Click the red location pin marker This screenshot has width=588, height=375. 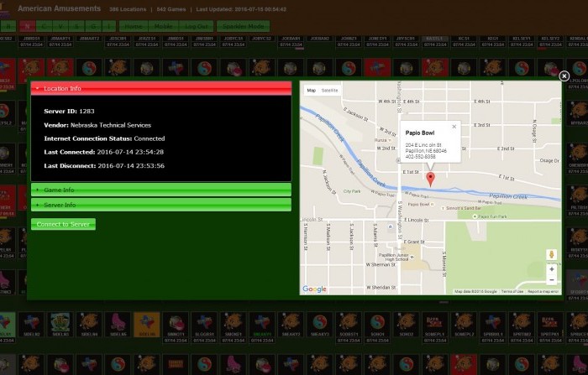pyautogui.click(x=431, y=177)
